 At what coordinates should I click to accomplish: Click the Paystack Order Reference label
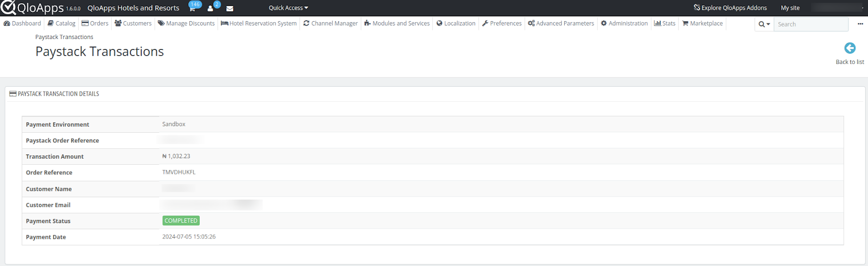(x=62, y=141)
